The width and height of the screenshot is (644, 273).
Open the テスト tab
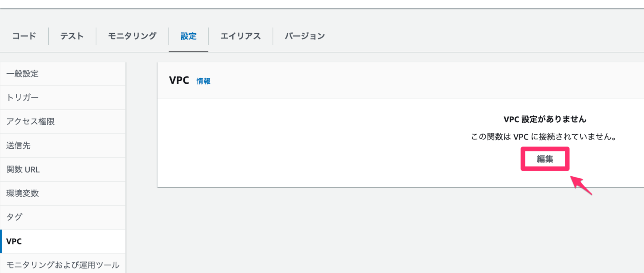[72, 36]
